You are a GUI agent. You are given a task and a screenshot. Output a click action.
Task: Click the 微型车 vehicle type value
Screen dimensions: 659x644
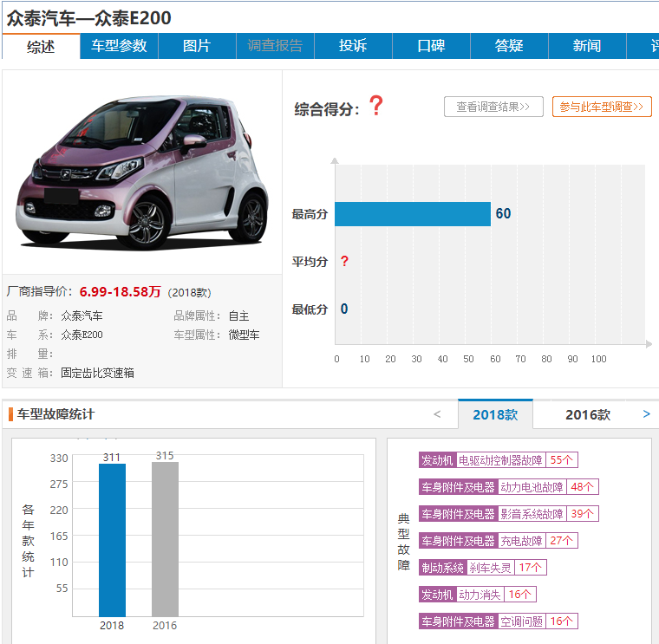click(244, 335)
